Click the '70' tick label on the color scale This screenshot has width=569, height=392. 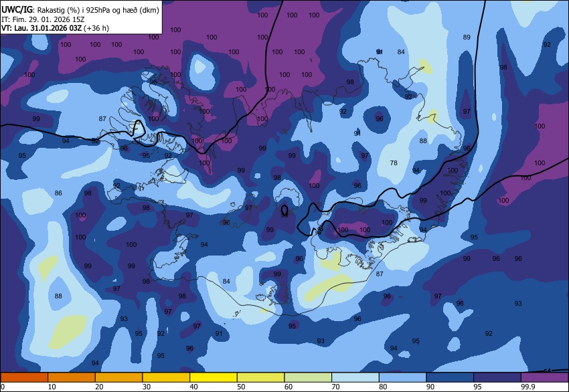(335, 387)
